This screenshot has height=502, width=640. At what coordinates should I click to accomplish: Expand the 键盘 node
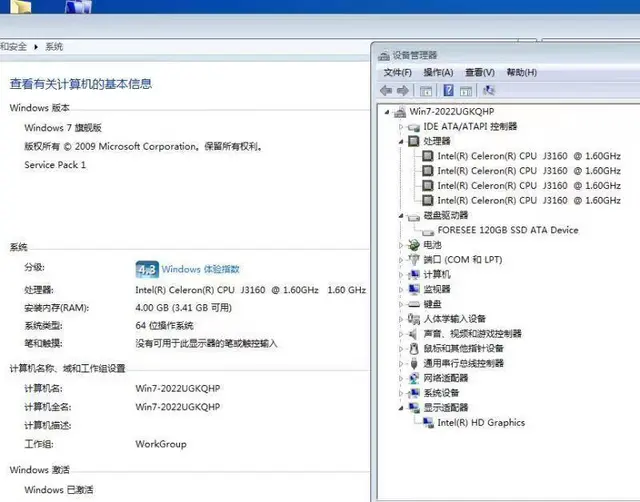401,304
